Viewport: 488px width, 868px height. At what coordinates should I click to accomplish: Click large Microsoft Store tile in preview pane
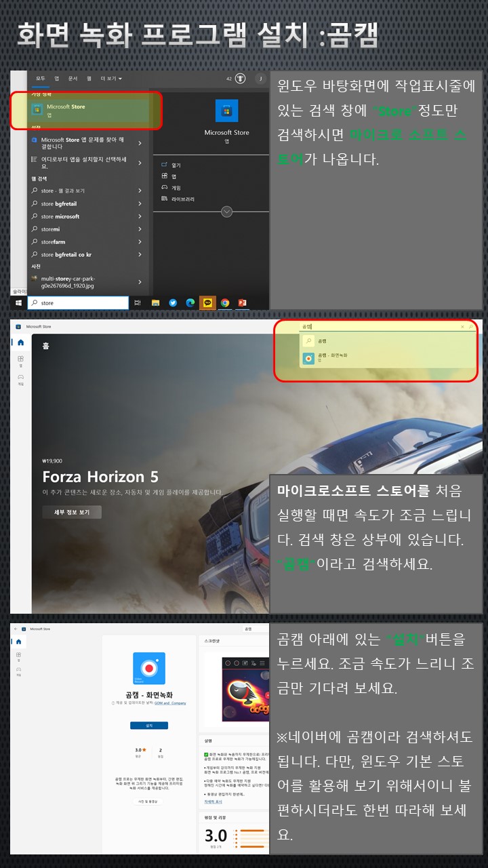coord(227,111)
